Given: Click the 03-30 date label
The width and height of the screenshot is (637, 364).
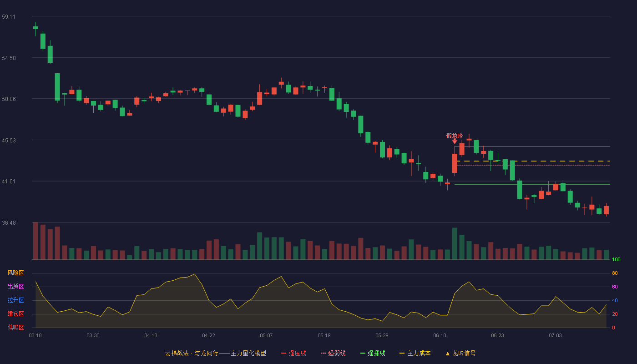Looking at the screenshot, I should click(x=93, y=335).
